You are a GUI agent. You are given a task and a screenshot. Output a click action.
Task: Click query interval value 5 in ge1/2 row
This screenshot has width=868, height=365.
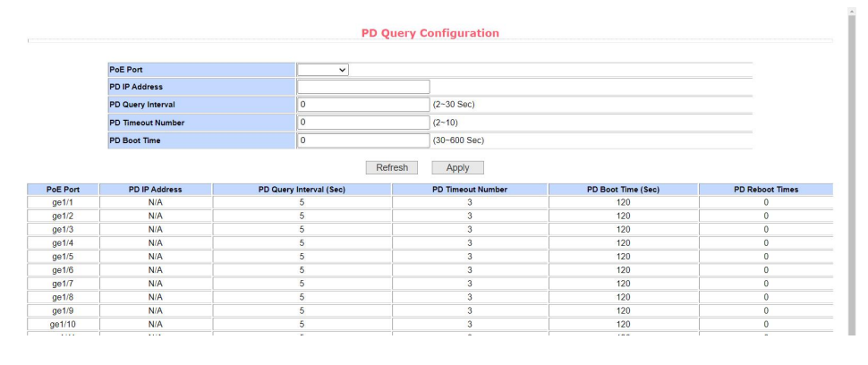(302, 216)
